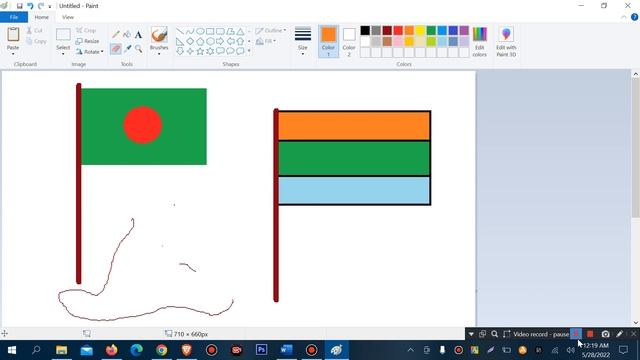Select the Eraser tool
640x360 pixels.
[x=116, y=49]
